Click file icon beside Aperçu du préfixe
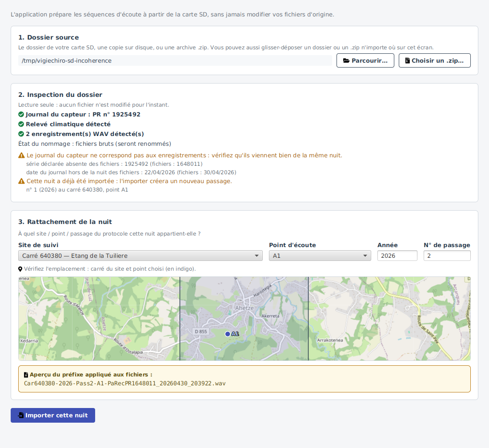The image size is (489, 448). pos(26,375)
